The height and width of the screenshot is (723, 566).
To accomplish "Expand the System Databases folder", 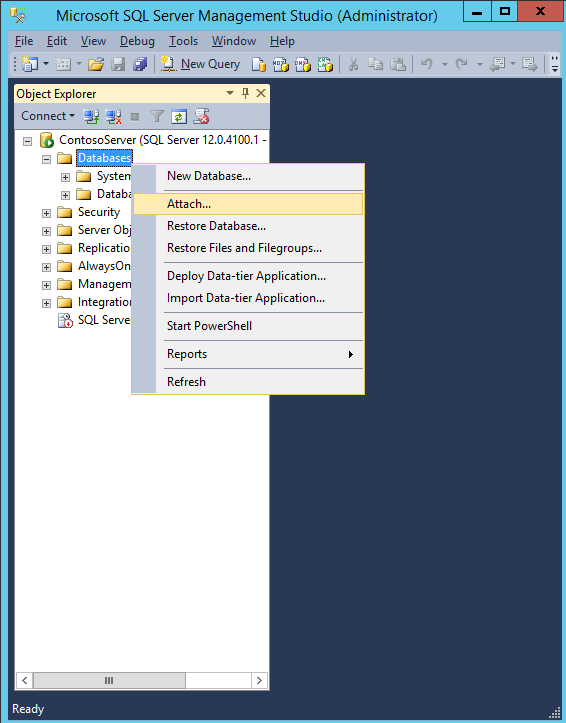I will [65, 177].
